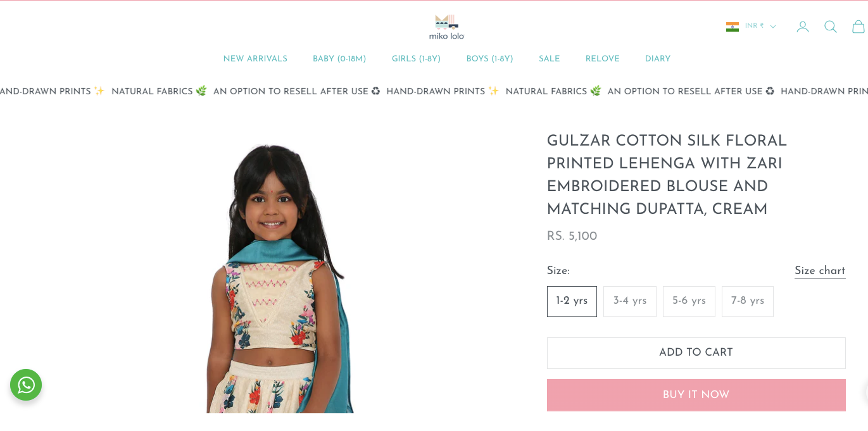The width and height of the screenshot is (868, 431).
Task: Open the Girls (1-8Y) menu
Action: [x=416, y=59]
